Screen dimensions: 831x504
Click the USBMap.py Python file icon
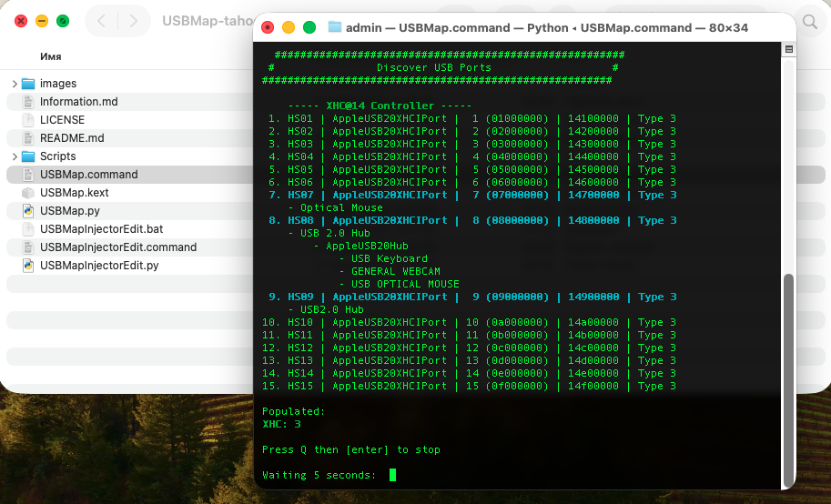click(28, 211)
